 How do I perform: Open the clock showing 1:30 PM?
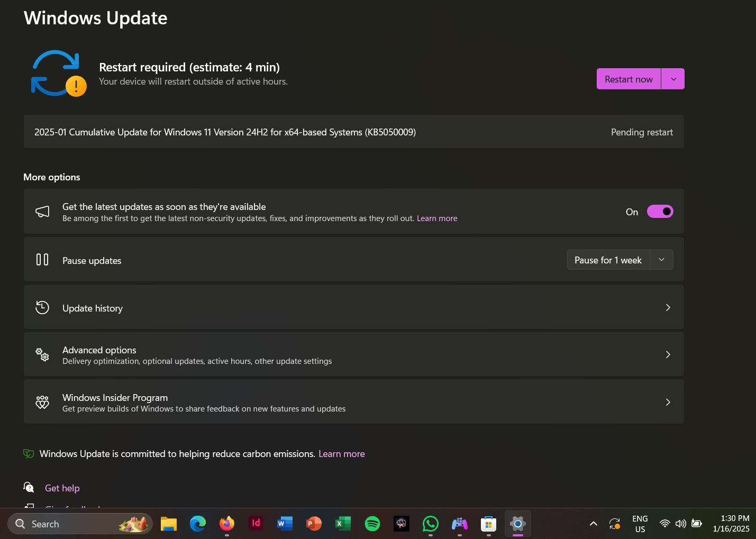click(x=731, y=524)
